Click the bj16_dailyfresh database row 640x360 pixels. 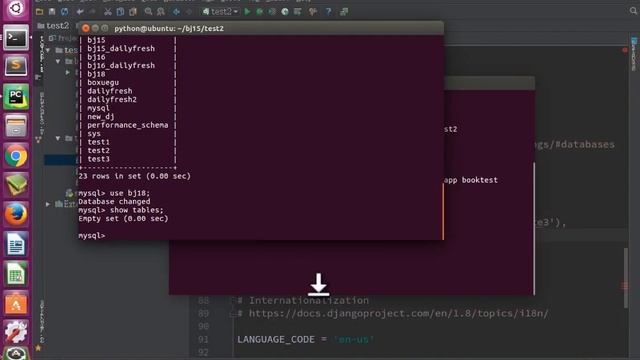point(121,65)
